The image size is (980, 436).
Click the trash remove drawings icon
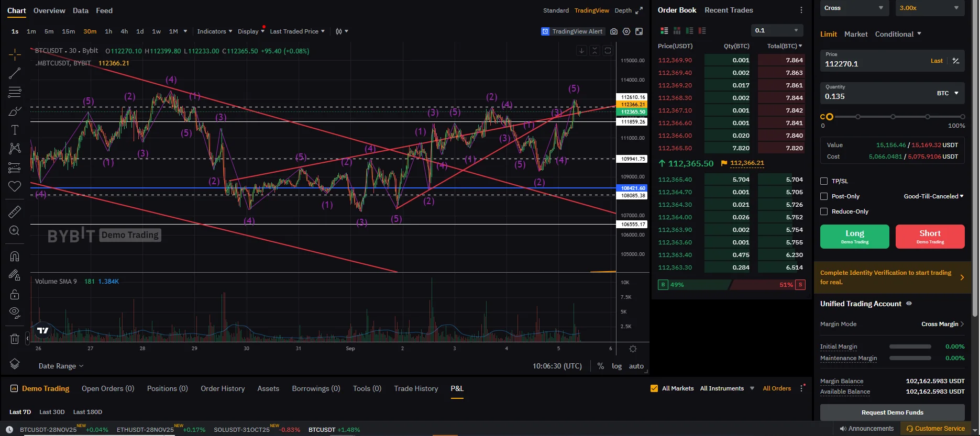(15, 339)
